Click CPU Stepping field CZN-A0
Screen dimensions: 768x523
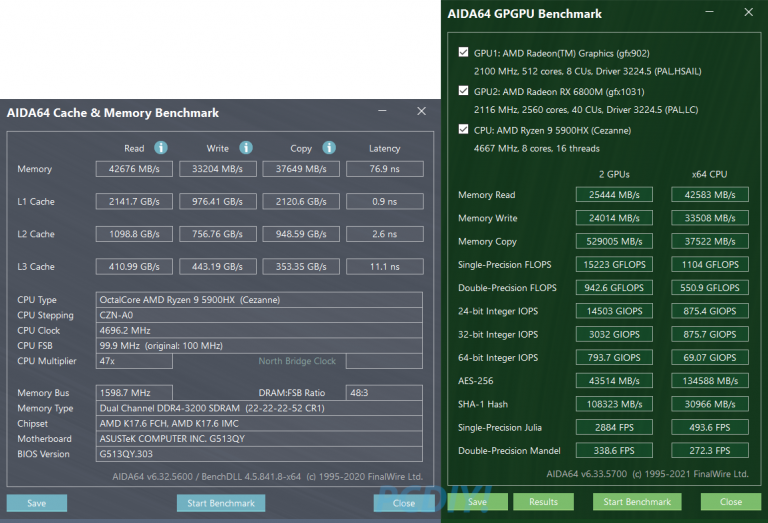[259, 315]
